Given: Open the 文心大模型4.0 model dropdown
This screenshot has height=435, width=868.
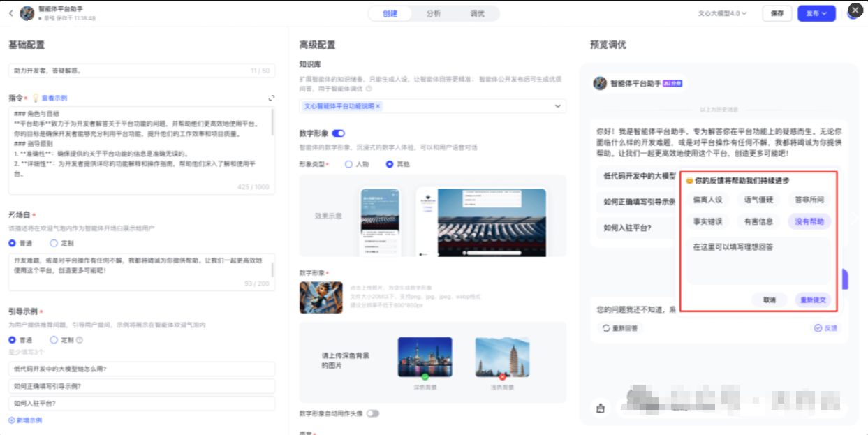Looking at the screenshot, I should pos(723,13).
